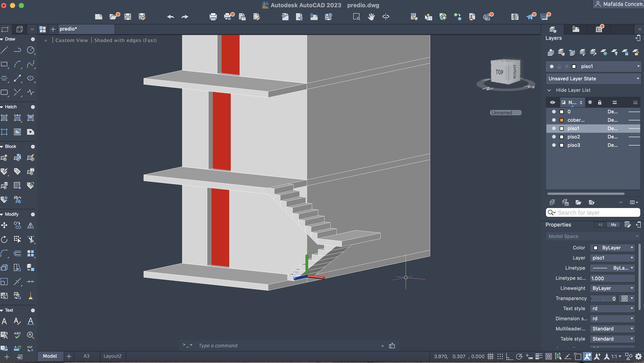Click the Undo arrow

(x=170, y=17)
